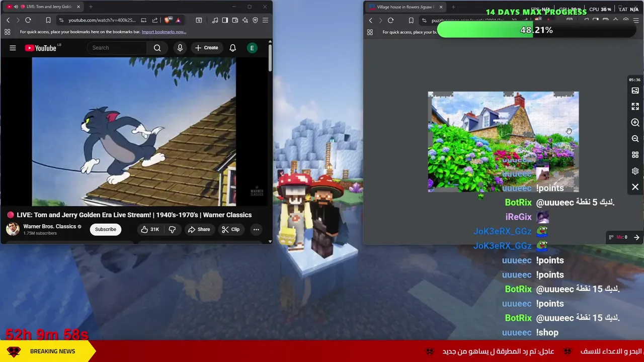The width and height of the screenshot is (644, 362).
Task: Close the Tom and Jerry YouTube tab
Action: tap(78, 7)
